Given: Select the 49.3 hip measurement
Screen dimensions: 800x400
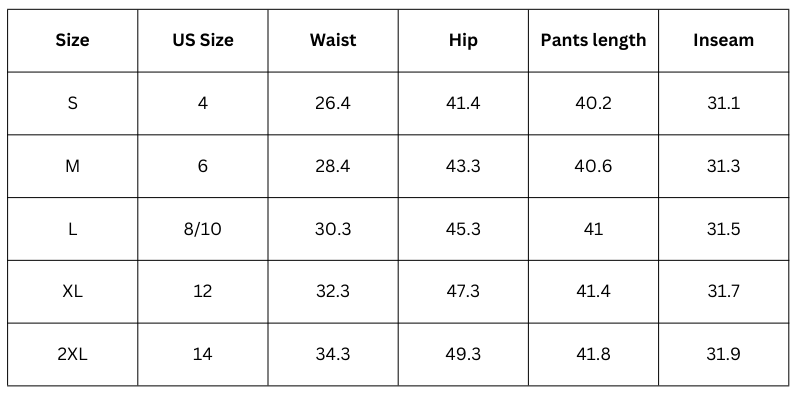Looking at the screenshot, I should tap(463, 355).
